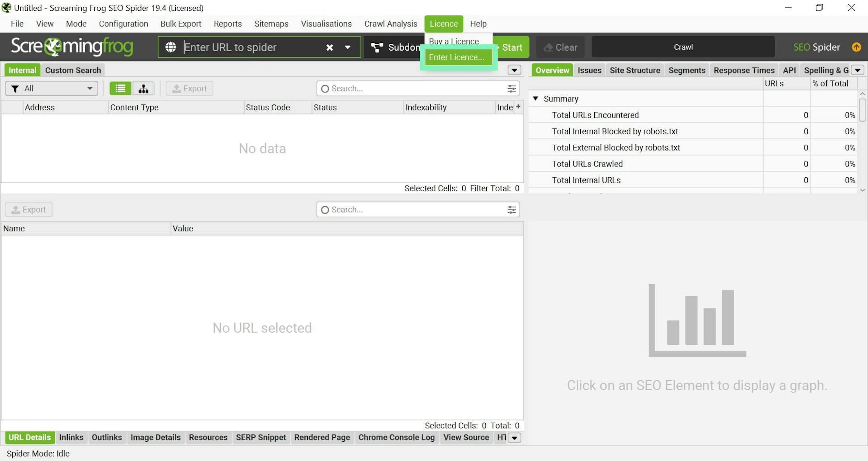Open the Help menu
This screenshot has height=461, width=868.
point(478,24)
